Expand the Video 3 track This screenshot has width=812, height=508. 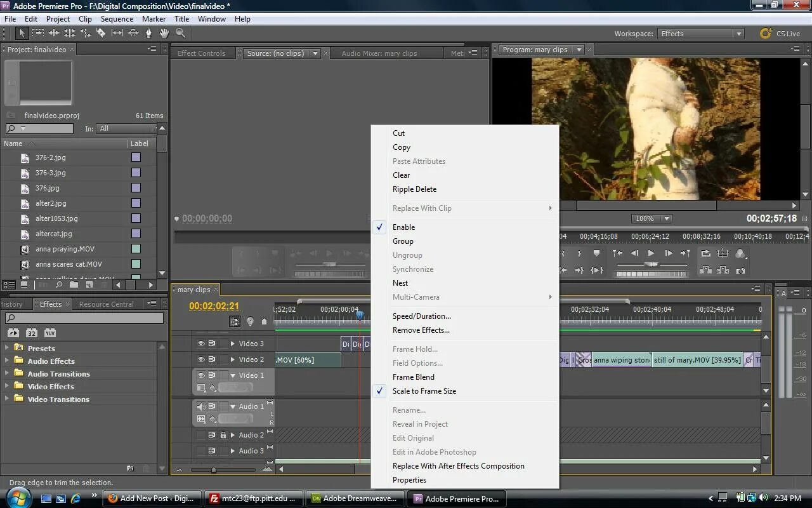click(232, 344)
